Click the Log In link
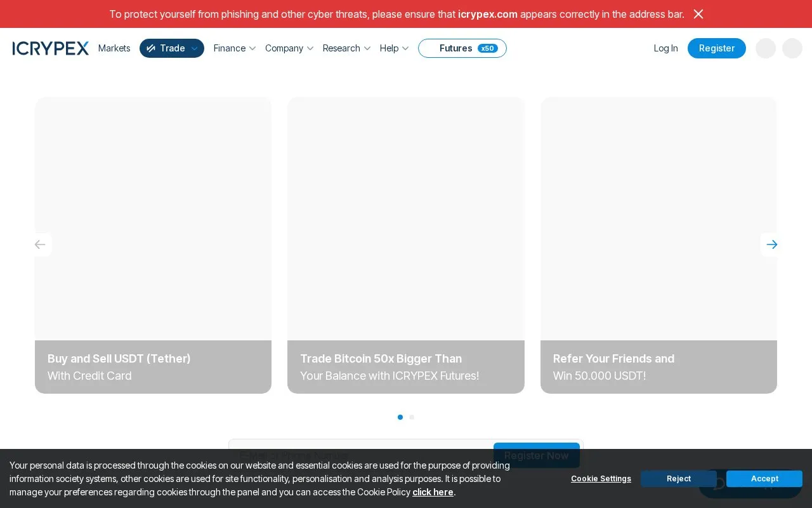 [x=665, y=48]
